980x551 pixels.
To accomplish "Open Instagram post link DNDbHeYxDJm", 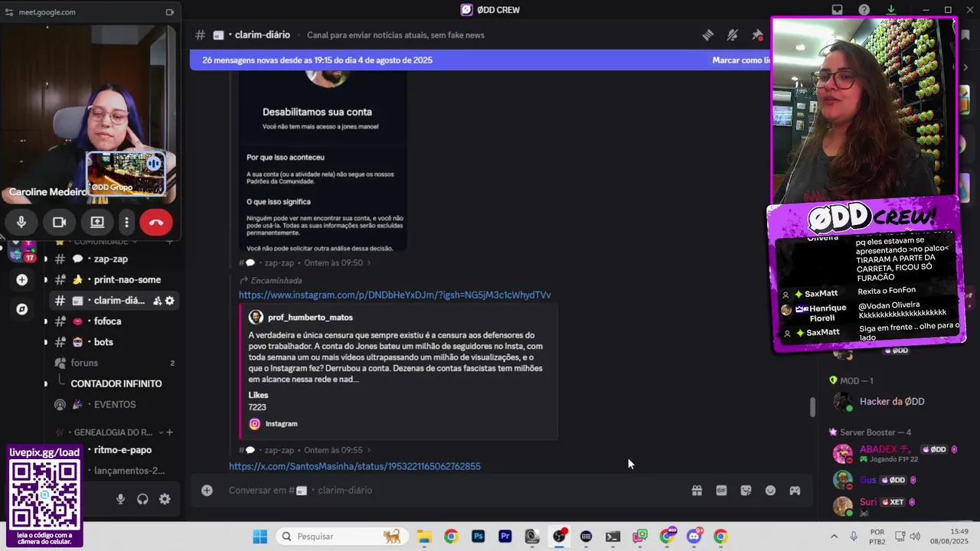I will 394,295.
